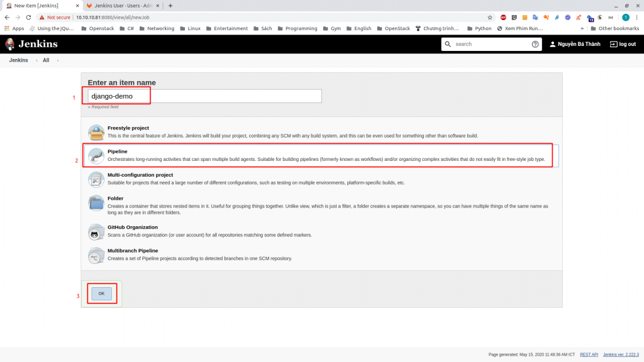Click the item name input field
The height and width of the screenshot is (362, 644).
pyautogui.click(x=204, y=96)
